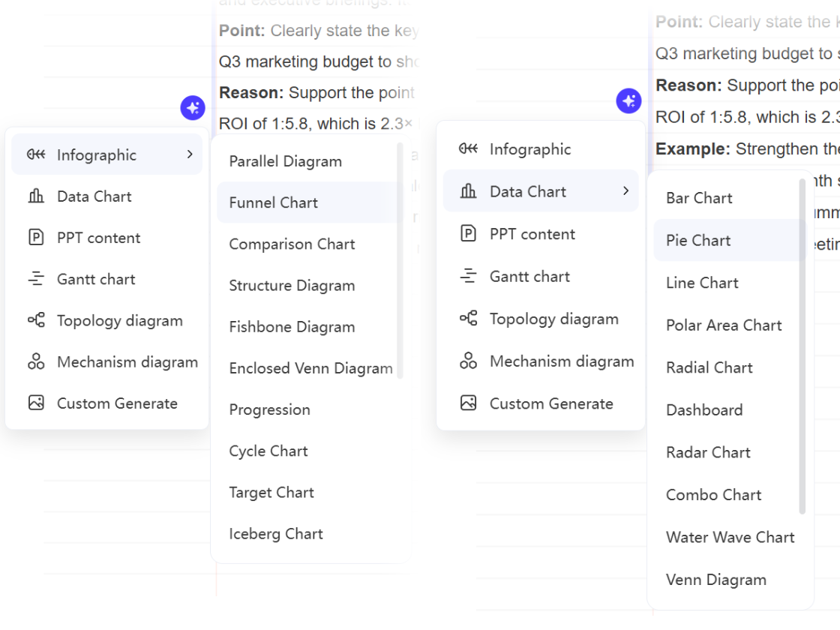Select the Topology diagram icon
Viewport: 840px width, 630px height.
[x=35, y=320]
